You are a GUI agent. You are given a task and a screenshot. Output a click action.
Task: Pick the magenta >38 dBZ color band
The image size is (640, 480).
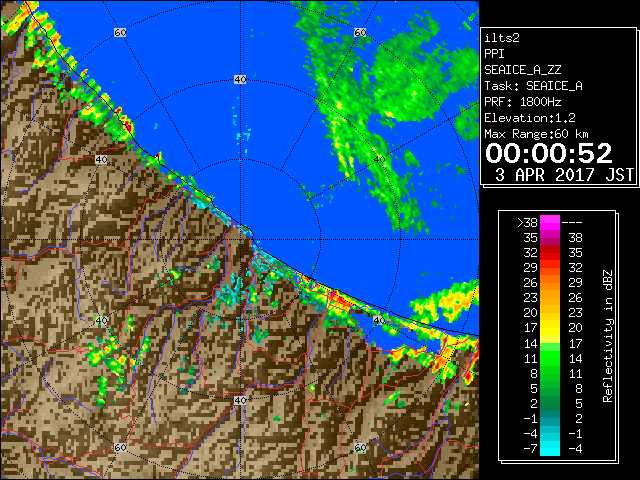pos(550,223)
